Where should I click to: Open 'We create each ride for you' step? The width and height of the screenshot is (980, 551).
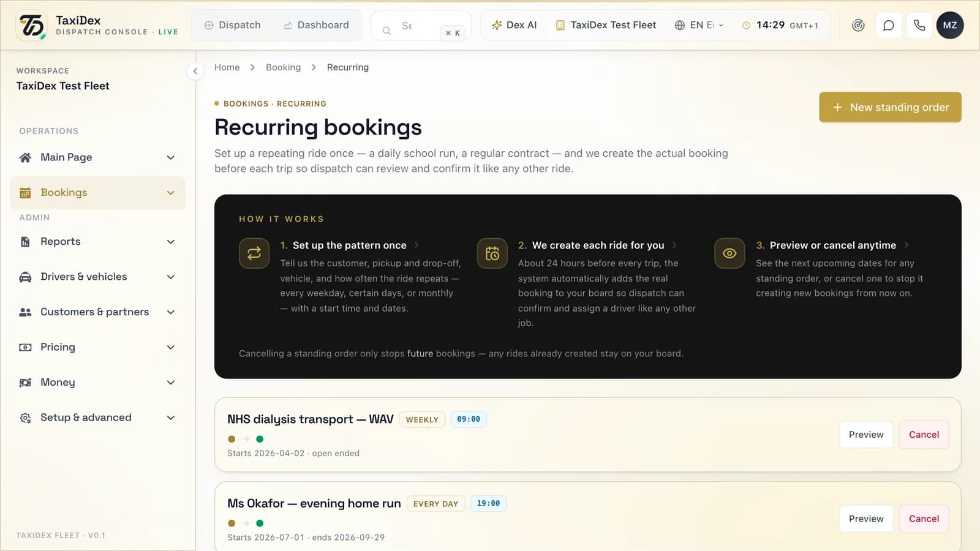pyautogui.click(x=598, y=245)
